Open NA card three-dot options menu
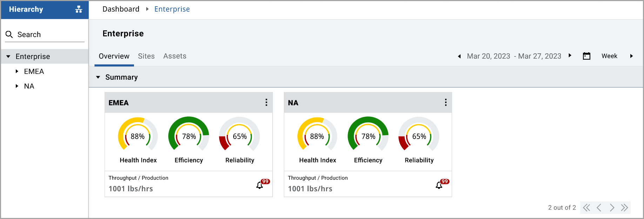Viewport: 644px width, 219px height. point(445,102)
